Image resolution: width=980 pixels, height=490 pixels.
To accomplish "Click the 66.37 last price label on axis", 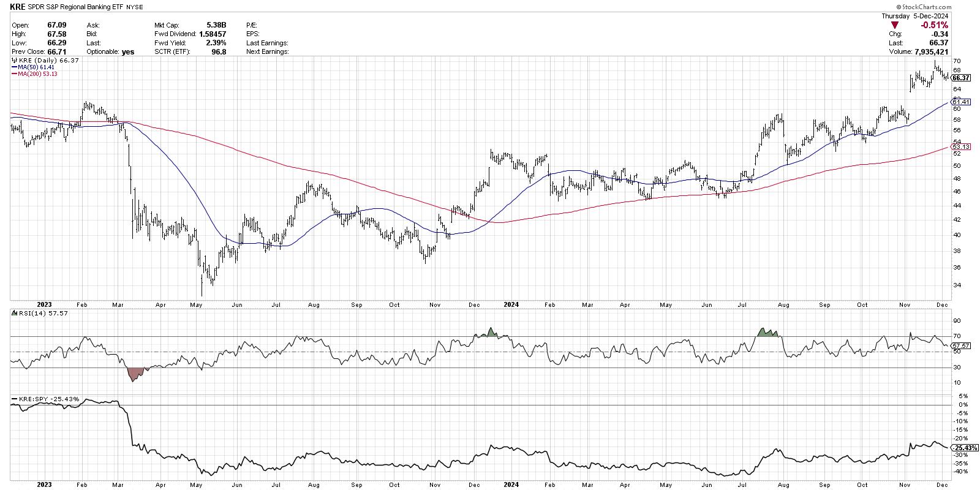I will (961, 78).
